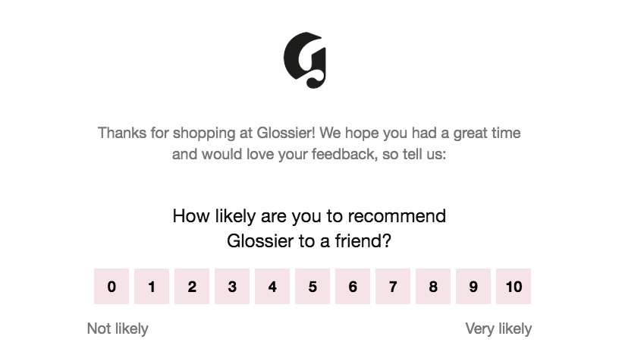Click the 'Very likely' label
This screenshot has width=644, height=358.
498,329
